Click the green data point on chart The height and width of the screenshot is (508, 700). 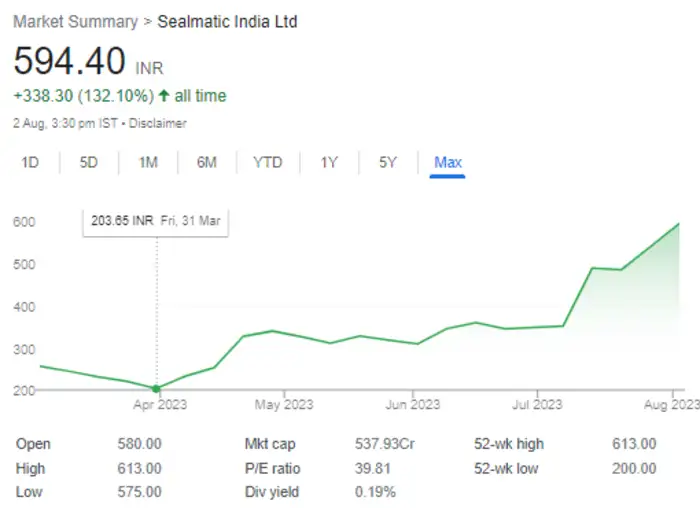click(157, 388)
